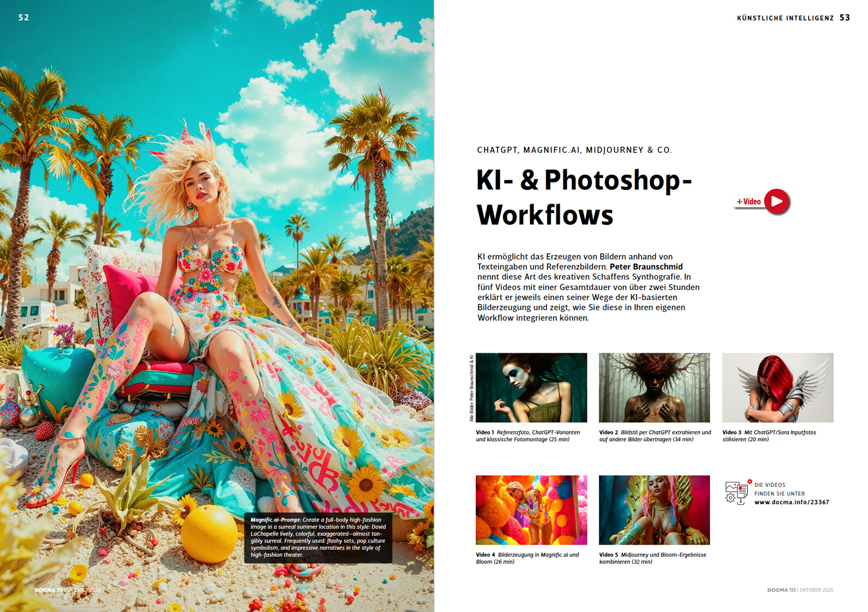The width and height of the screenshot is (868, 612).
Task: Click the bold name 'Peter Braunschmid' in the intro
Action: click(x=646, y=266)
